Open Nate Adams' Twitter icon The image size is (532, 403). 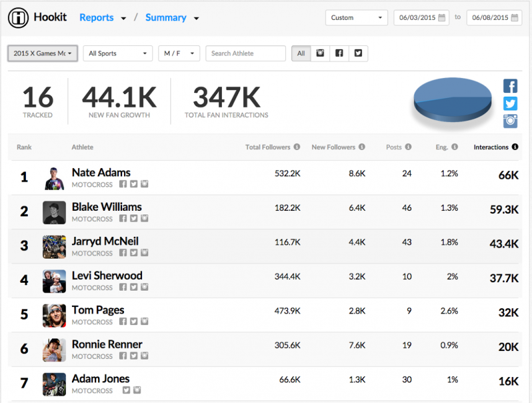[x=134, y=184]
